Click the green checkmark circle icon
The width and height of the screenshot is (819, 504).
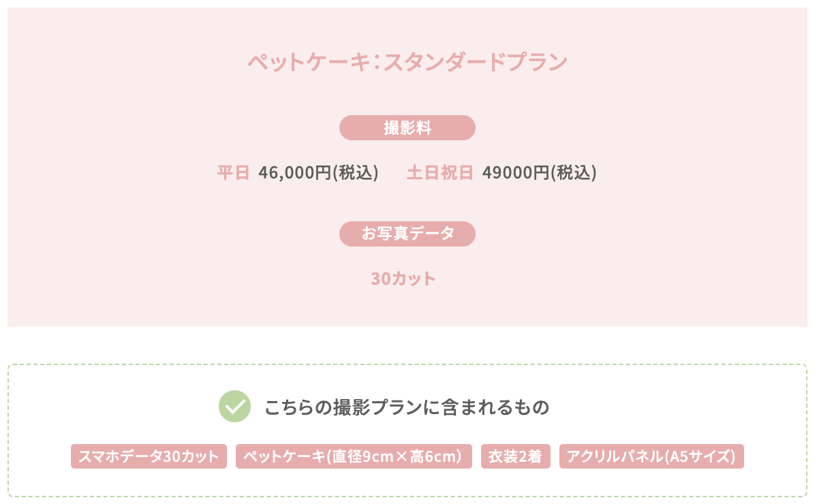234,407
